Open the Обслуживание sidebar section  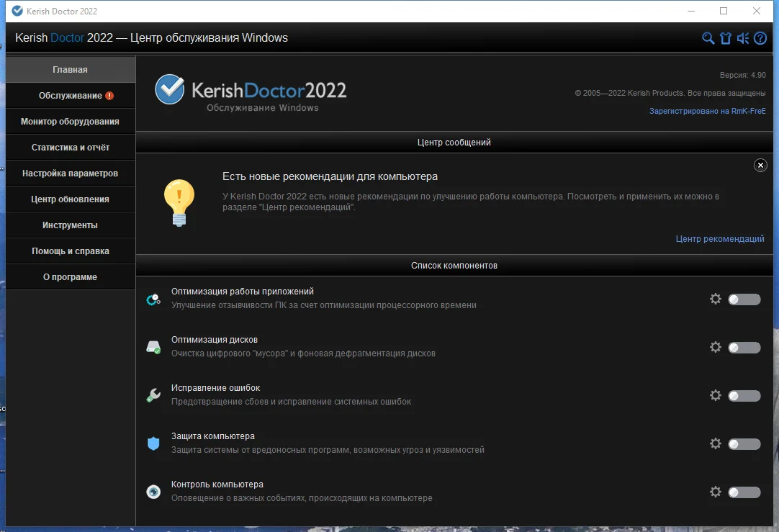(70, 95)
